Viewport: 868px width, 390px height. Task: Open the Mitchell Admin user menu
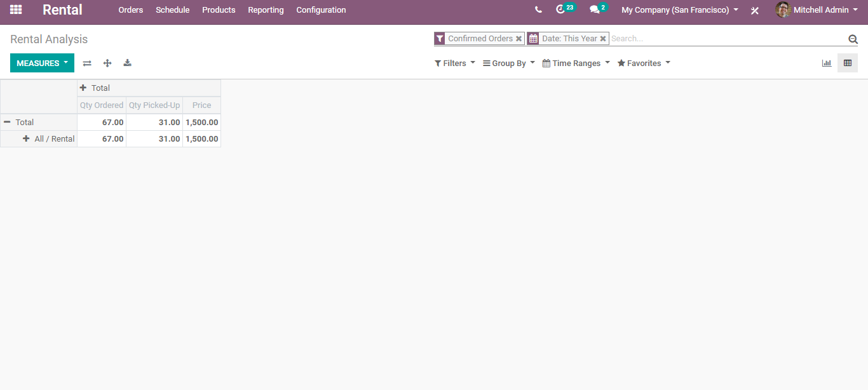[815, 10]
